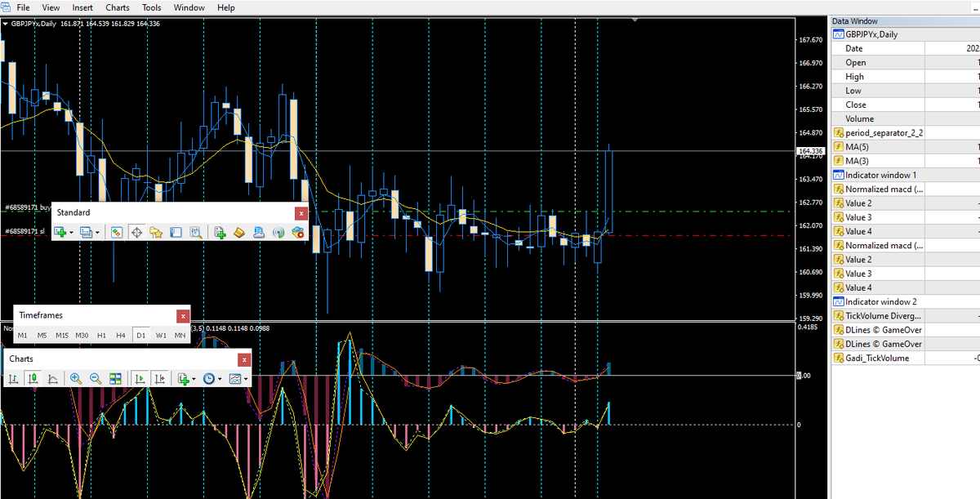980x499 pixels.
Task: Click the 164.336 current price label
Action: pos(810,151)
